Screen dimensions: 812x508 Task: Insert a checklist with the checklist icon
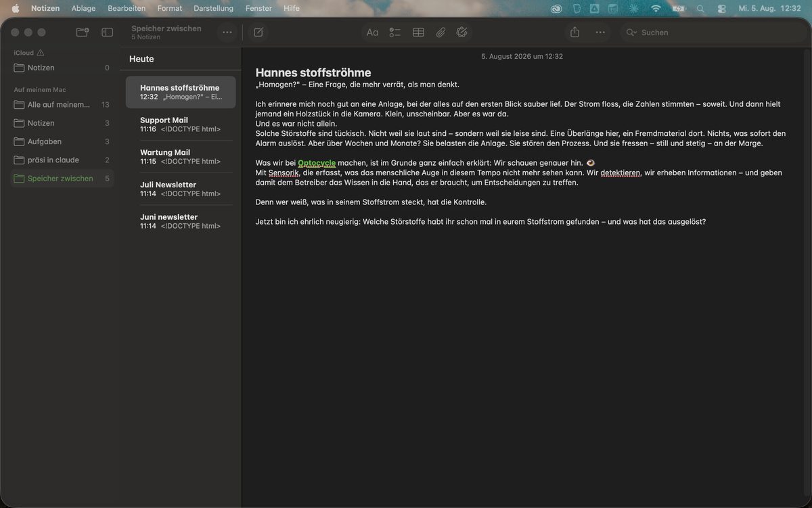[x=395, y=32]
